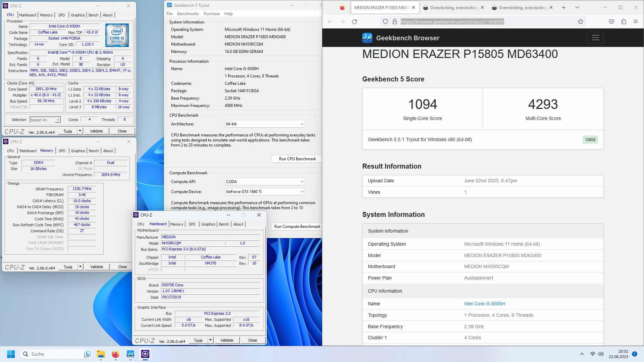Open Windows Start menu
The width and height of the screenshot is (644, 362).
[x=11, y=354]
